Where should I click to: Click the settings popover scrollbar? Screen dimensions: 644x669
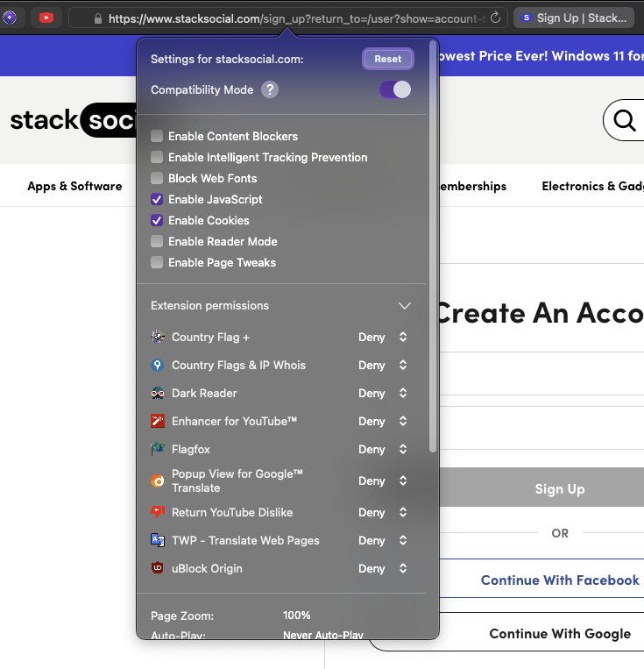tap(433, 246)
